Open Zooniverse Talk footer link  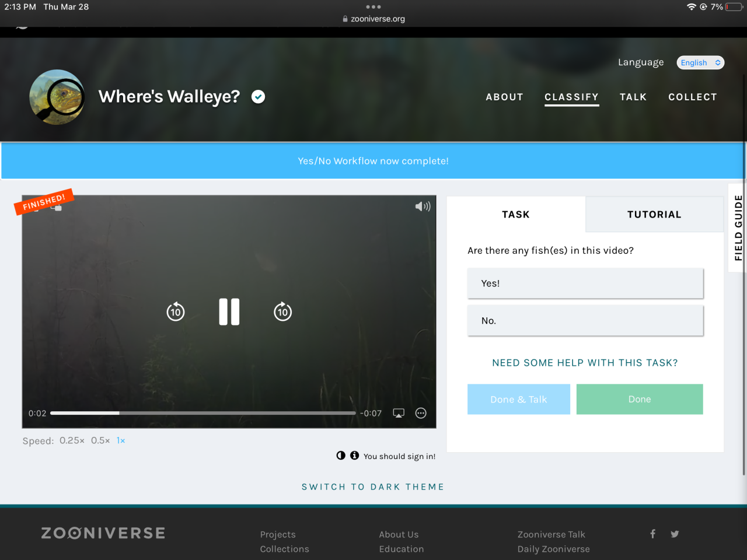[x=551, y=534]
